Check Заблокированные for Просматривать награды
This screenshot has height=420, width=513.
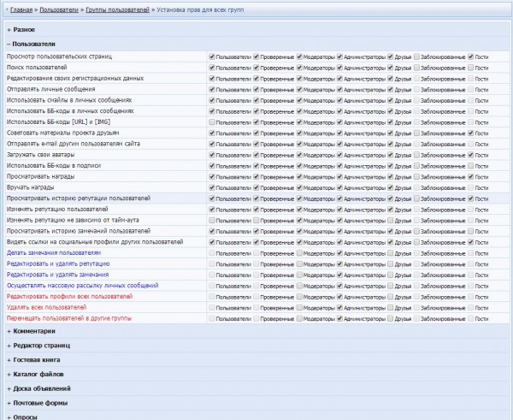point(416,177)
